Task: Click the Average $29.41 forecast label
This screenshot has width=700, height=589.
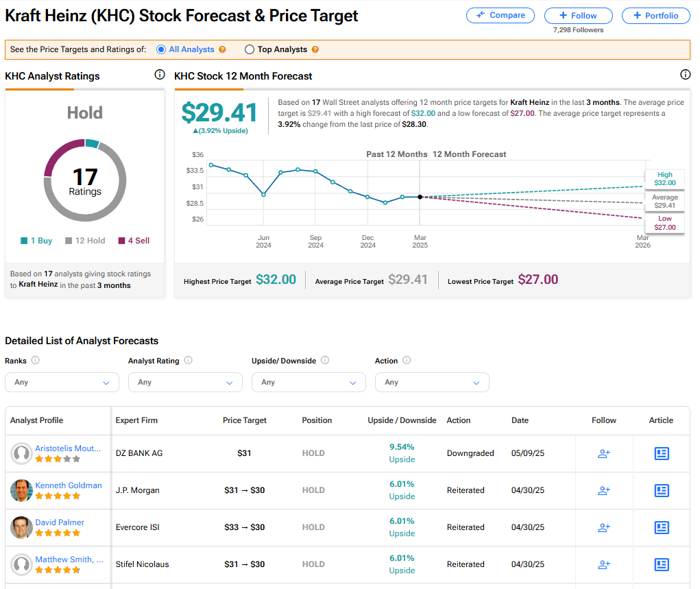Action: [x=665, y=202]
